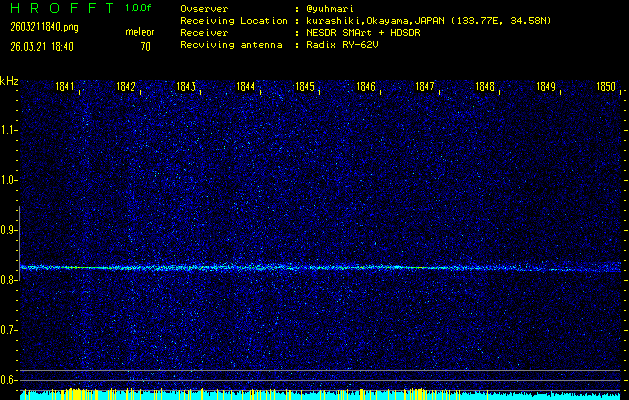This screenshot has width=629, height=400.
Task: Click the 1843 time marker
Action: (x=186, y=86)
